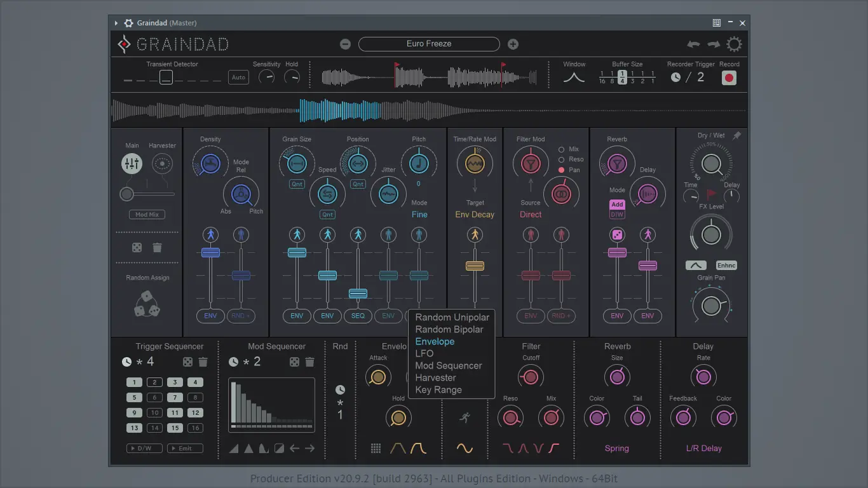This screenshot has height=488, width=868.
Task: Select the Mix radio button
Action: [x=561, y=149]
